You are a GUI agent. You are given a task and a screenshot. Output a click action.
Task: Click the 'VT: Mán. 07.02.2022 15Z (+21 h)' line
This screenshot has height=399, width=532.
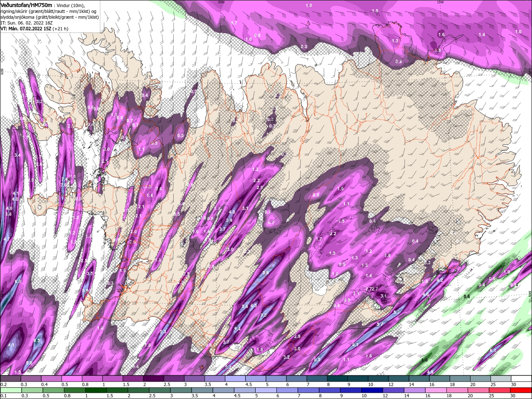coord(34,29)
